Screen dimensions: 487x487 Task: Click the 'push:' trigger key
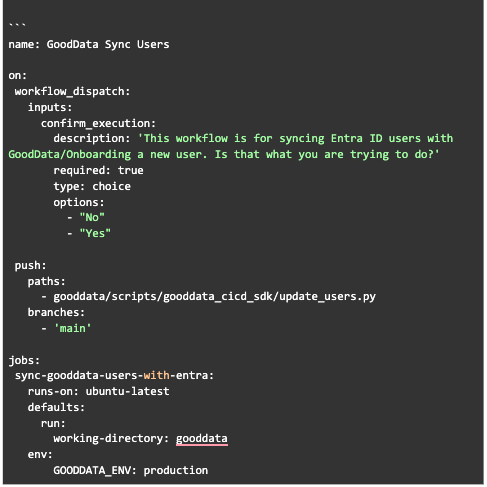(30, 265)
